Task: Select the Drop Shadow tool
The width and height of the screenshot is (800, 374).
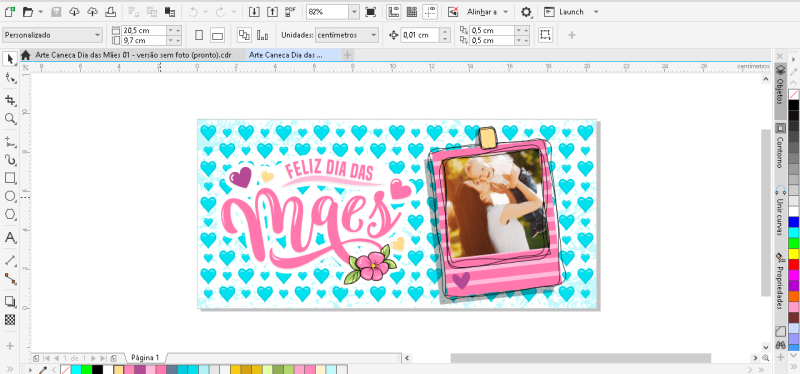Action: click(x=10, y=301)
